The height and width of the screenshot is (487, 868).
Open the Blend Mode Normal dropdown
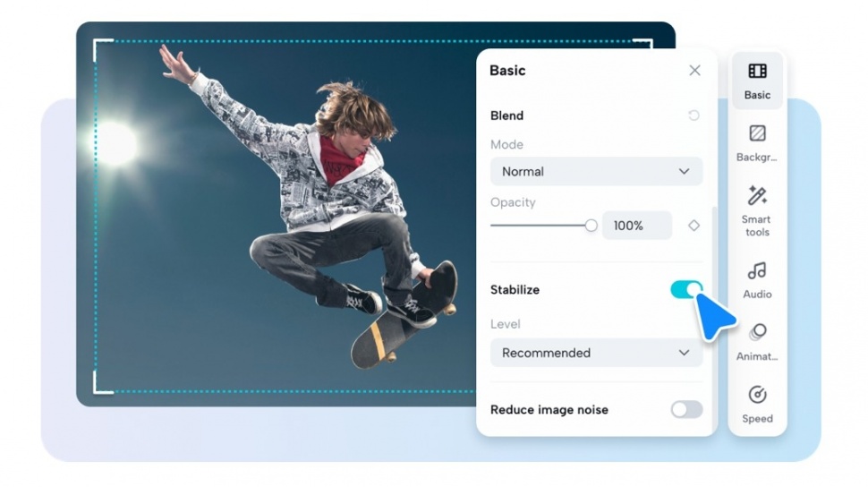[596, 171]
